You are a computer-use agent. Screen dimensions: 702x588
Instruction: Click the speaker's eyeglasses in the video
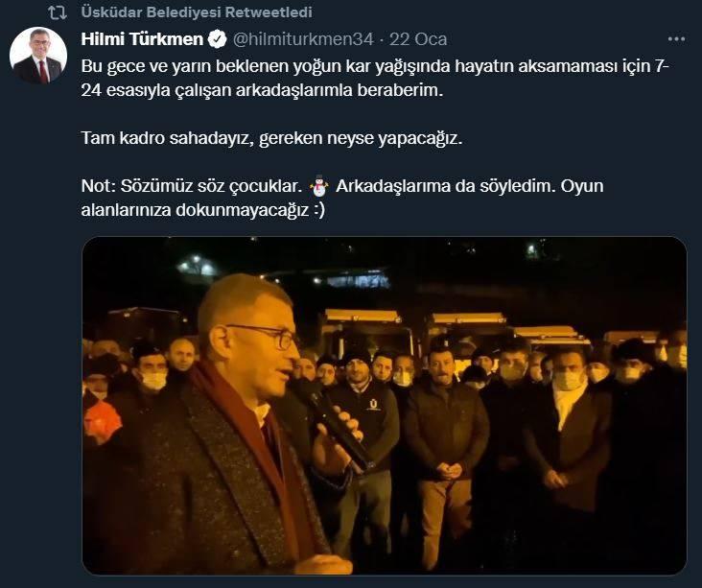pos(262,336)
